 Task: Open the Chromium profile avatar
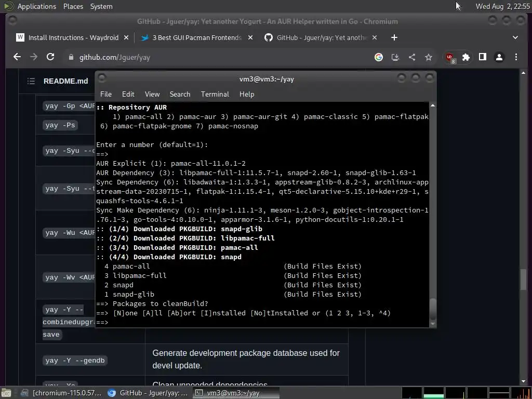tap(499, 57)
